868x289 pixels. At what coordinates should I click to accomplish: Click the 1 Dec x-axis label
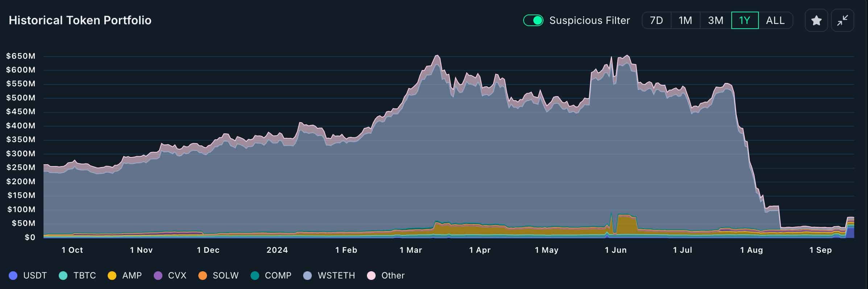[x=208, y=250]
